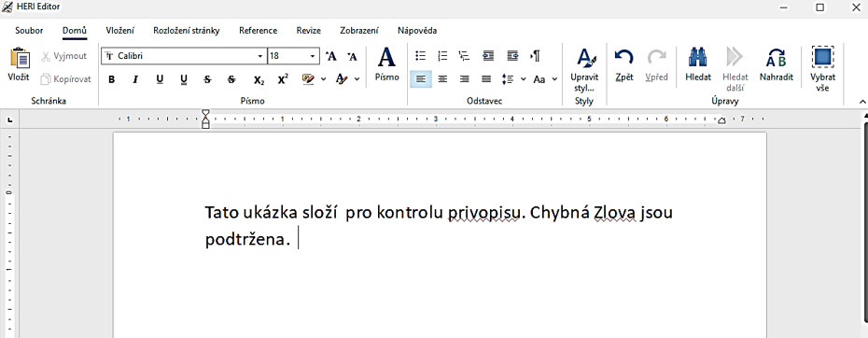Image resolution: width=868 pixels, height=338 pixels.
Task: Open the highlight color picker arrow
Action: (x=323, y=79)
